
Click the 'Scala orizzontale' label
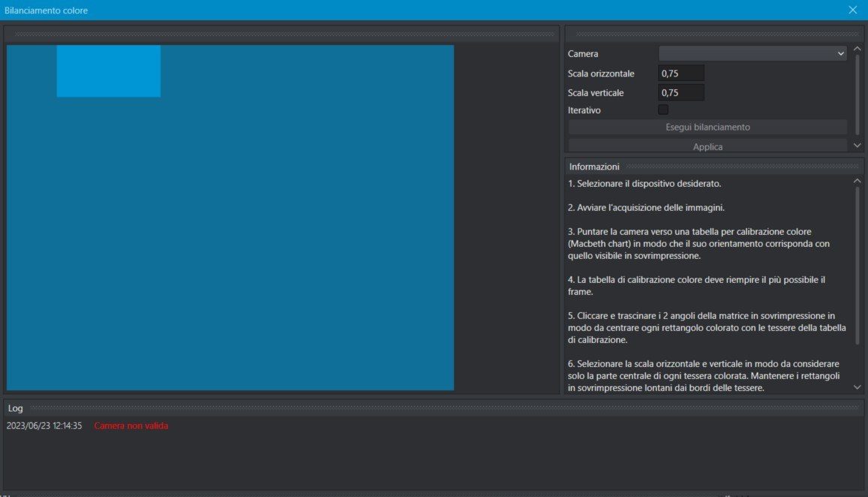click(601, 73)
